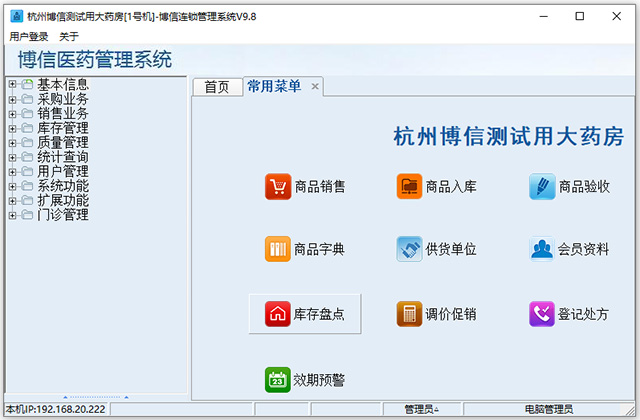Open the 调价促销 calculator icon
Screen dimensions: 640x420
point(409,314)
